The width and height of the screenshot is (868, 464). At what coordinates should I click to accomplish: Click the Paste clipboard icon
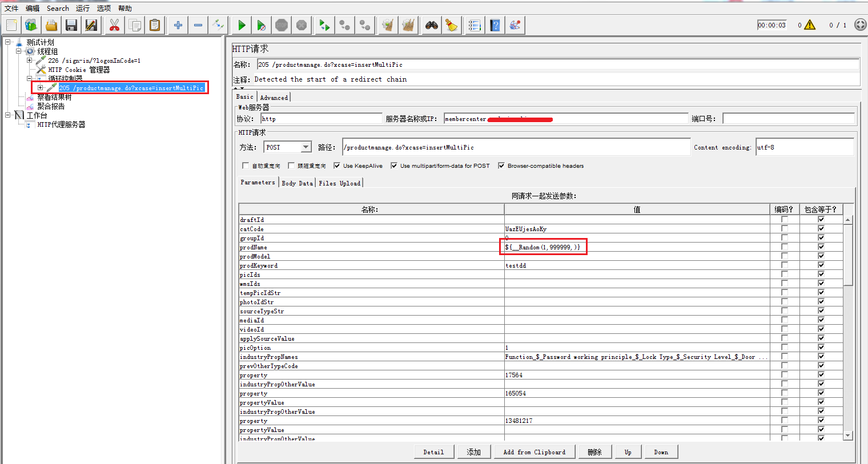155,25
